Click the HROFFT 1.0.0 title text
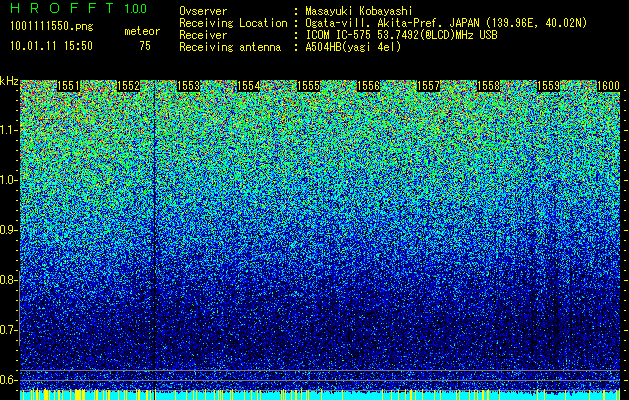 tap(79, 8)
